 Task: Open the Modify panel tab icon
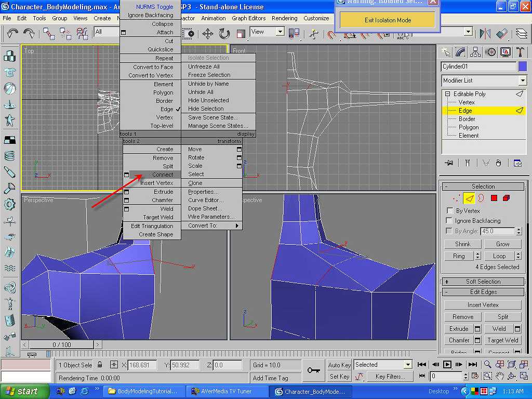pyautogui.click(x=460, y=52)
